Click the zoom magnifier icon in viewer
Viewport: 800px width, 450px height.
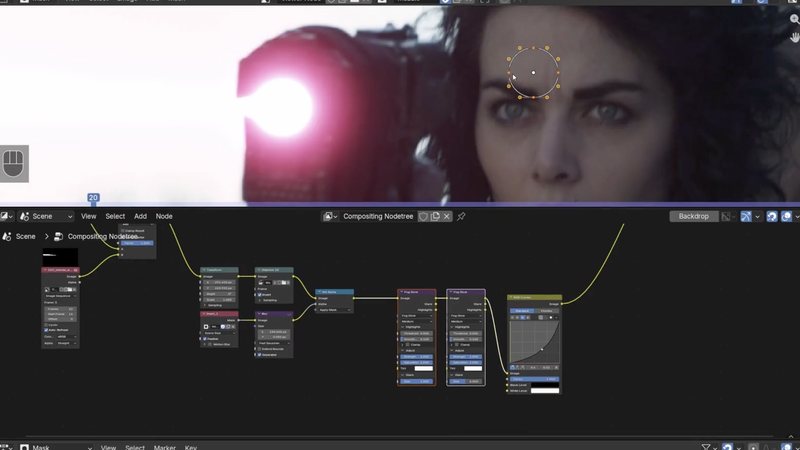click(x=794, y=19)
